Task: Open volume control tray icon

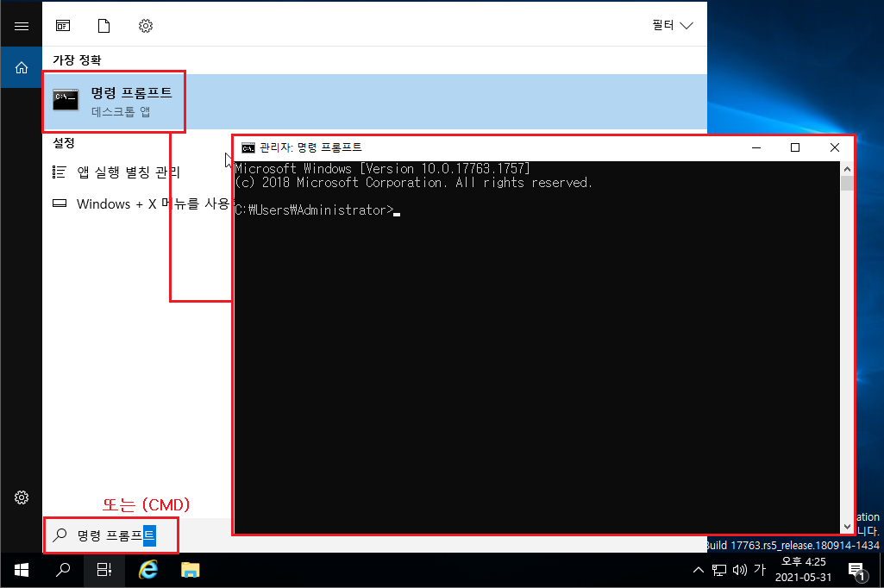Action: click(739, 570)
